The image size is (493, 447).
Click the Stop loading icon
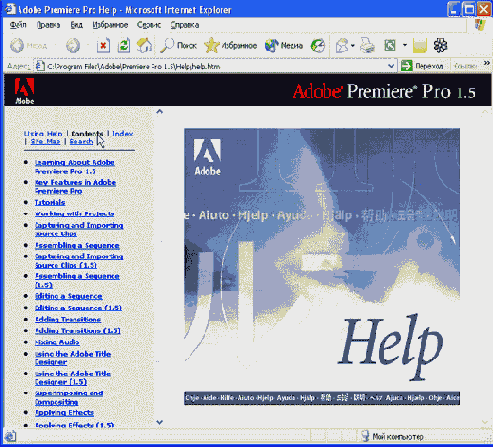pyautogui.click(x=103, y=45)
